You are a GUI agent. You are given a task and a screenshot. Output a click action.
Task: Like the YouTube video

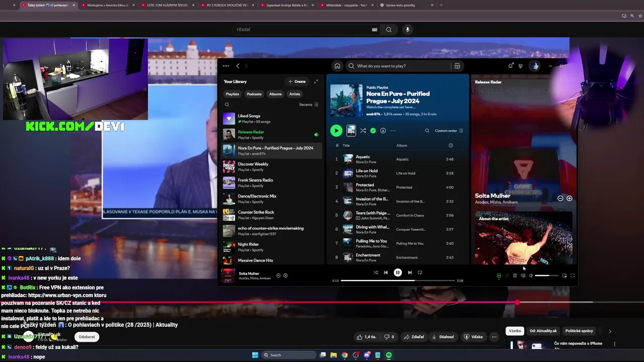tap(367, 337)
